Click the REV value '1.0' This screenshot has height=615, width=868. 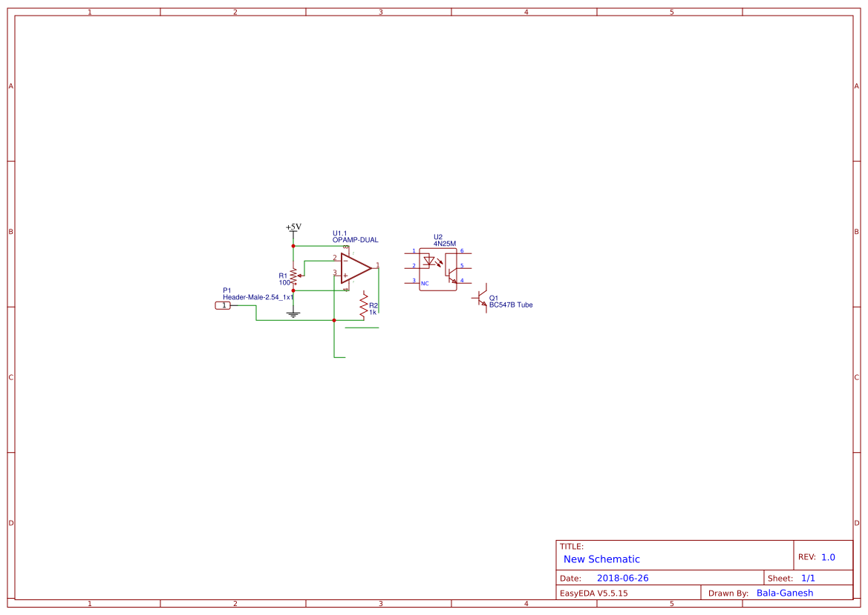tap(828, 557)
